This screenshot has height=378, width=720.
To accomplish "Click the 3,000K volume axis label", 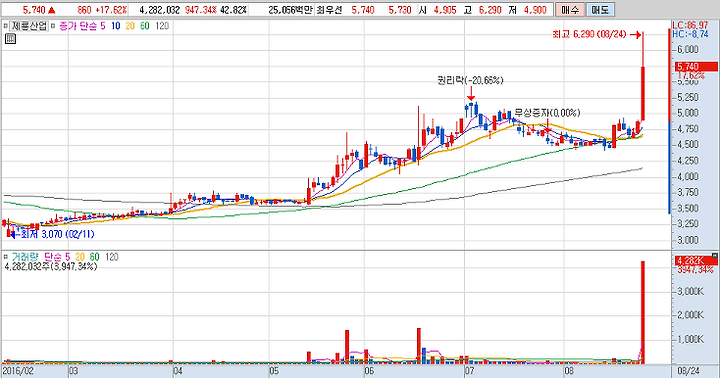I will (690, 291).
